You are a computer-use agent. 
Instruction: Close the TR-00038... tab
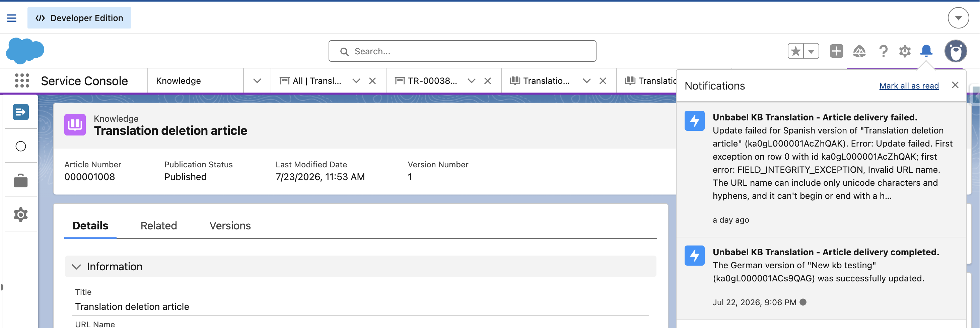[487, 81]
